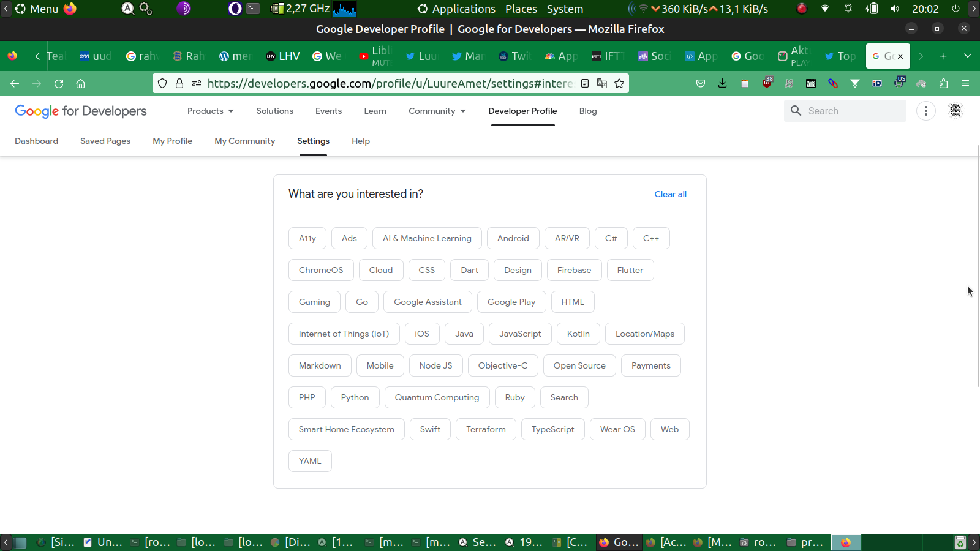The height and width of the screenshot is (551, 980).
Task: Go to the Events page
Action: pyautogui.click(x=329, y=111)
